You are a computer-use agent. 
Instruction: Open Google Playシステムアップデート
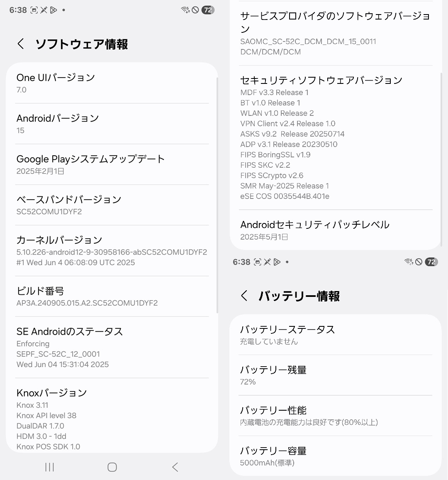coord(112,164)
